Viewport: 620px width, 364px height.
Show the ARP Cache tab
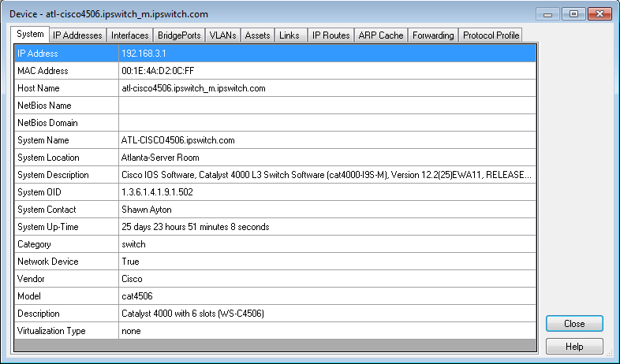pos(381,35)
